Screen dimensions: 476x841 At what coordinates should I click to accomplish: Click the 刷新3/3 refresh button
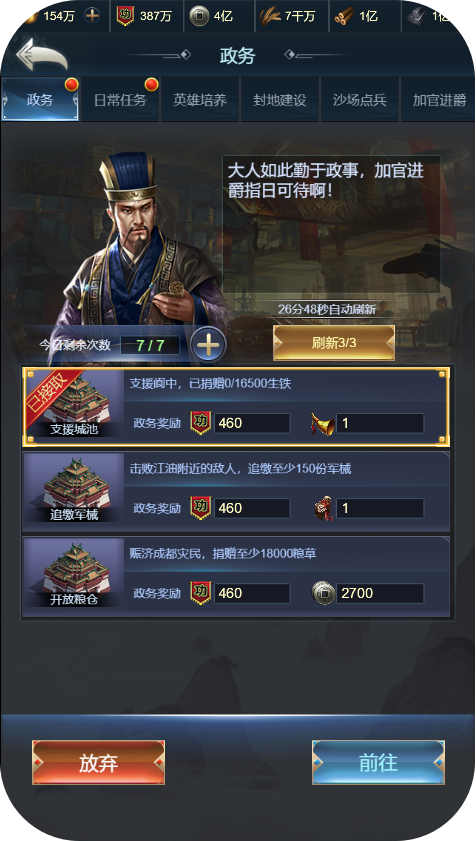point(334,343)
